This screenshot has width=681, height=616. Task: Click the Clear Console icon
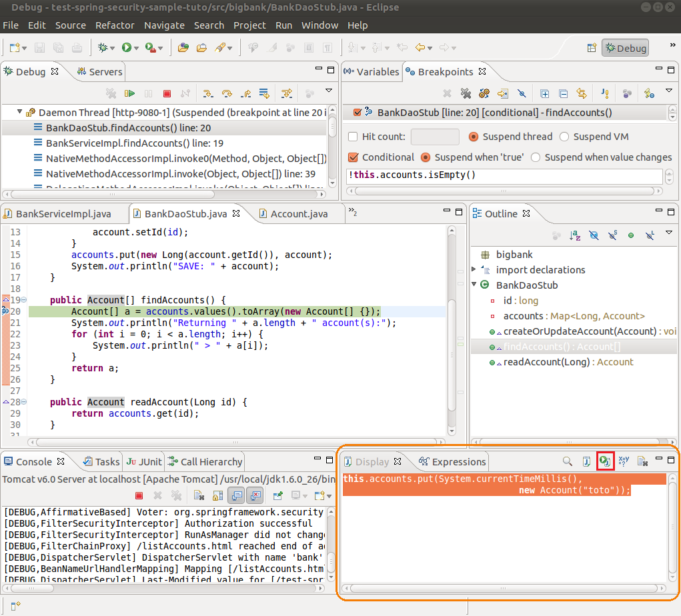[x=199, y=495]
